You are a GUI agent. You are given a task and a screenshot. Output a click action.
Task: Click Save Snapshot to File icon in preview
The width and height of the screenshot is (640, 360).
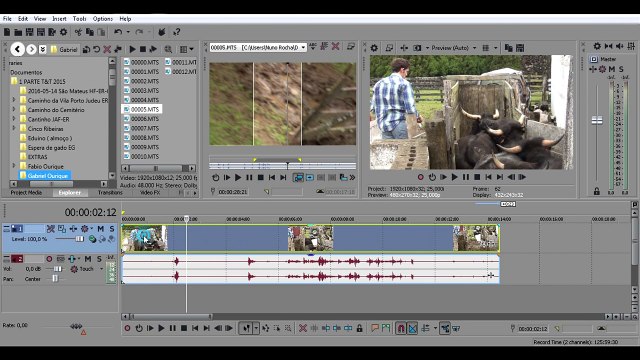[520, 48]
